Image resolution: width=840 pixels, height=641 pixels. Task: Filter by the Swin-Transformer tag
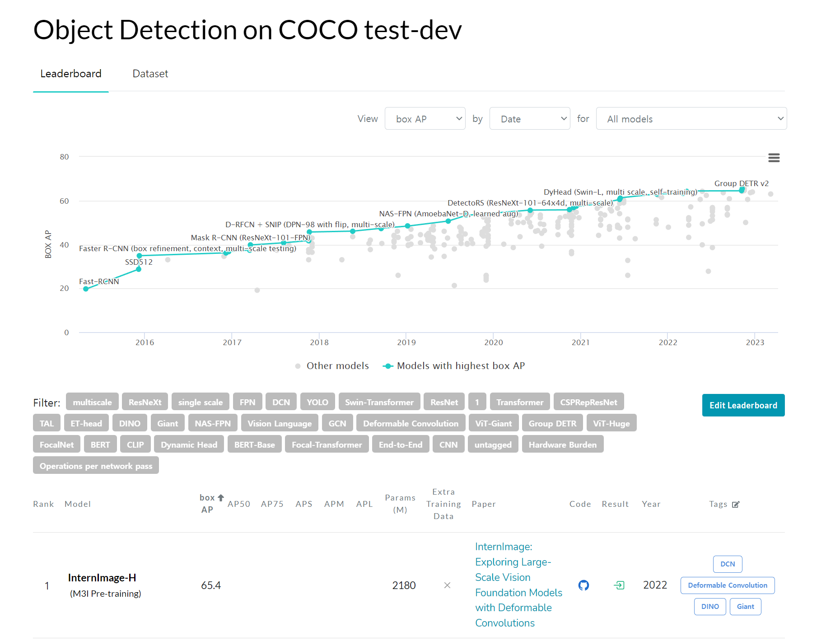click(x=379, y=402)
